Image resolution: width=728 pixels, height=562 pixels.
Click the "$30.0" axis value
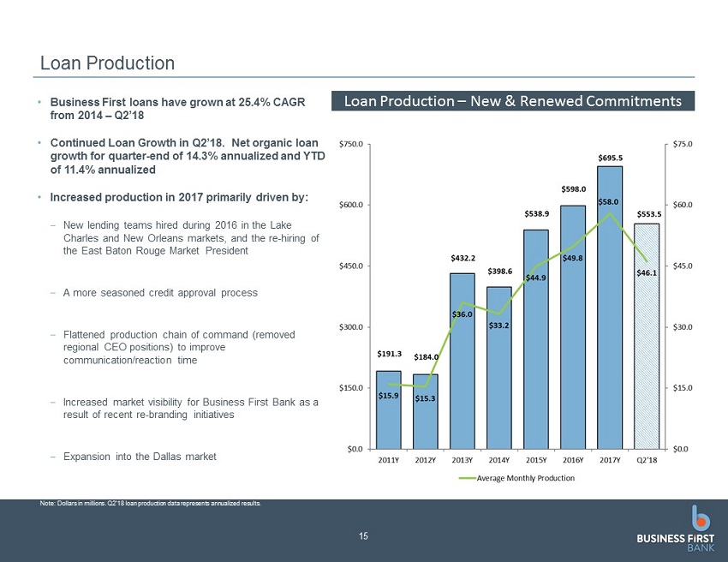point(683,327)
